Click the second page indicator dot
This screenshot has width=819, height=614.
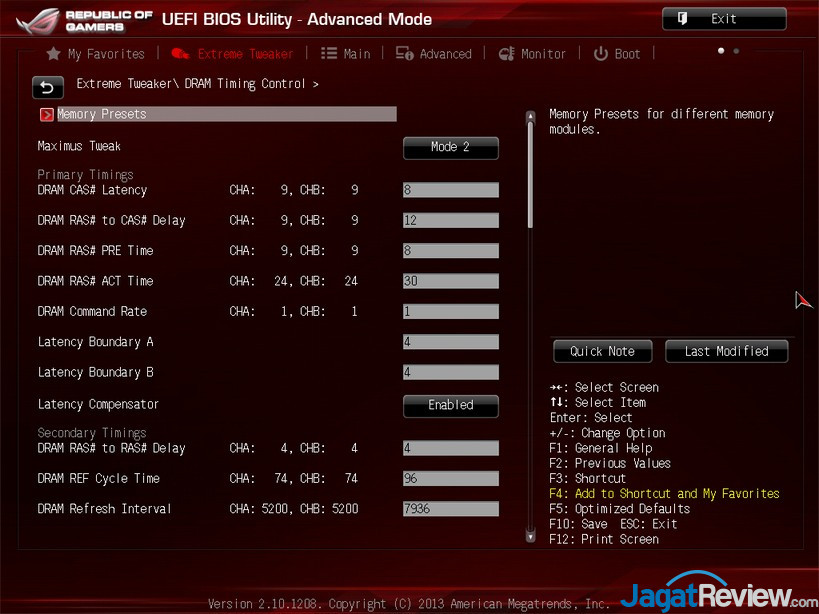[x=736, y=51]
